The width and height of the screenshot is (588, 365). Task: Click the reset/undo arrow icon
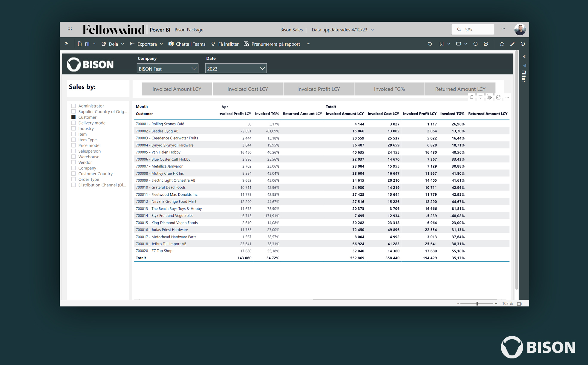tap(430, 44)
